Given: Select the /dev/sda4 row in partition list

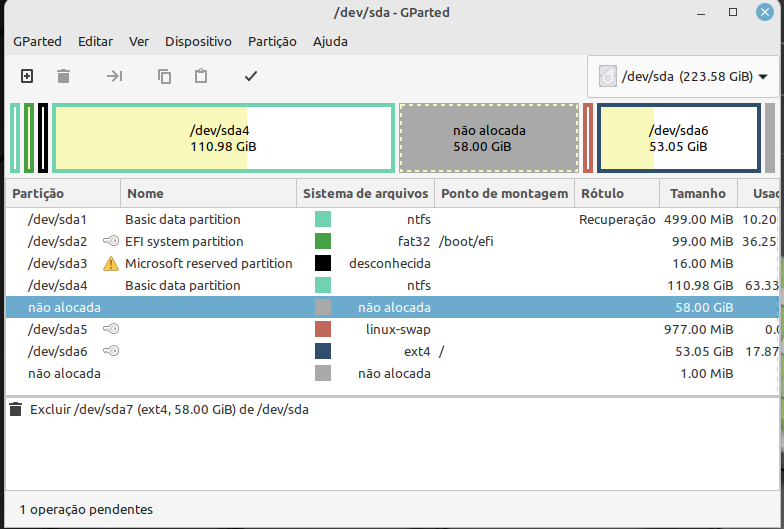Looking at the screenshot, I should (x=392, y=286).
